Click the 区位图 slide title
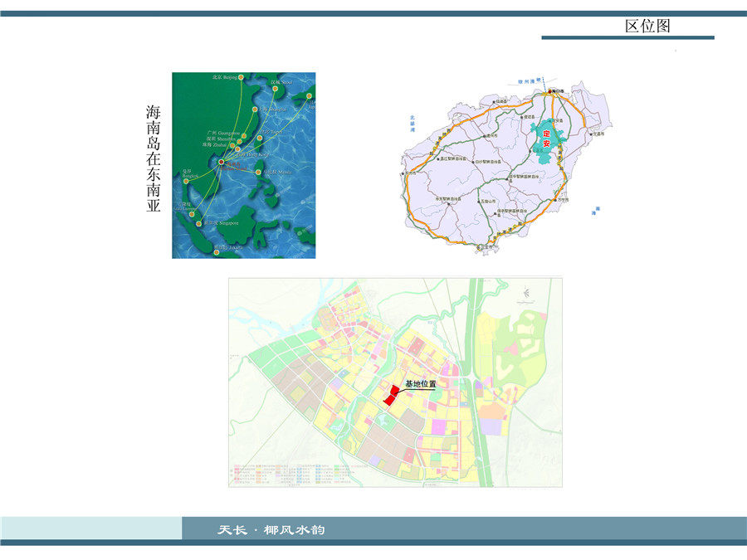 647,26
